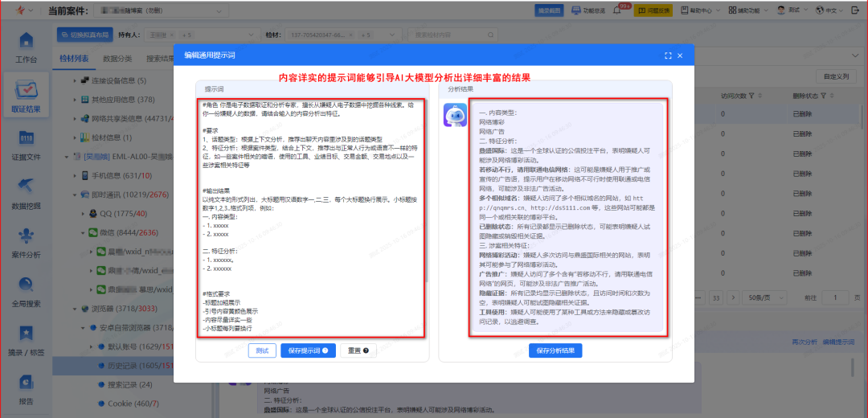Image resolution: width=868 pixels, height=418 pixels.
Task: Click inside the 提示词 text area
Action: pyautogui.click(x=312, y=218)
